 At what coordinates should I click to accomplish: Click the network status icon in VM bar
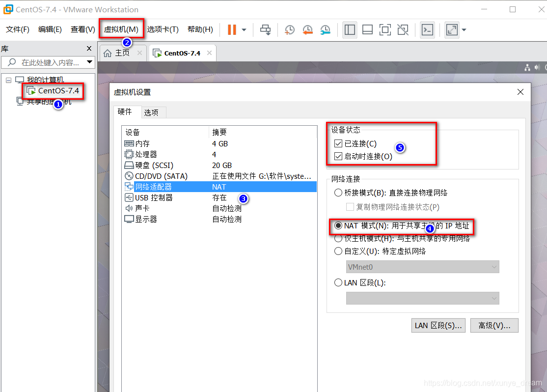[x=527, y=67]
